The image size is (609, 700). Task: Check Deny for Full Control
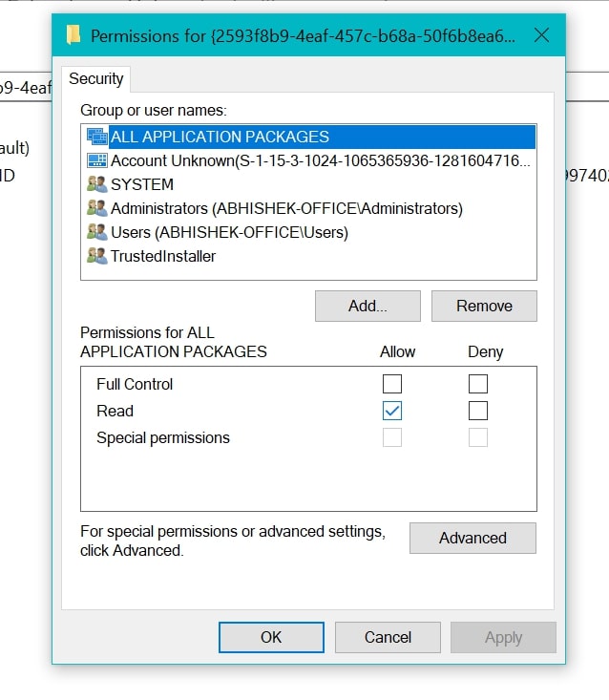[x=478, y=384]
